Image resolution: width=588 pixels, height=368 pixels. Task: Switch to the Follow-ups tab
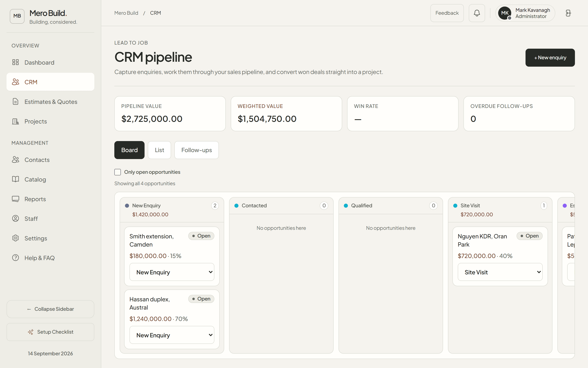click(197, 150)
